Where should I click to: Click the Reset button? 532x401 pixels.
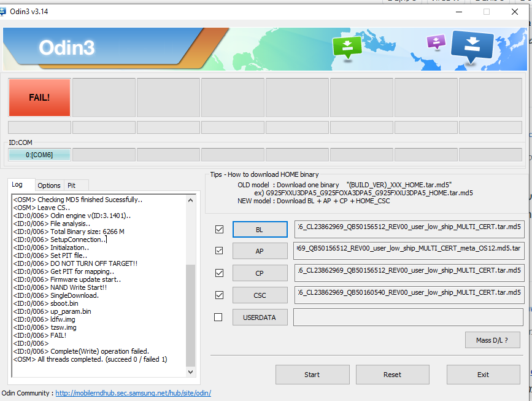pos(393,375)
